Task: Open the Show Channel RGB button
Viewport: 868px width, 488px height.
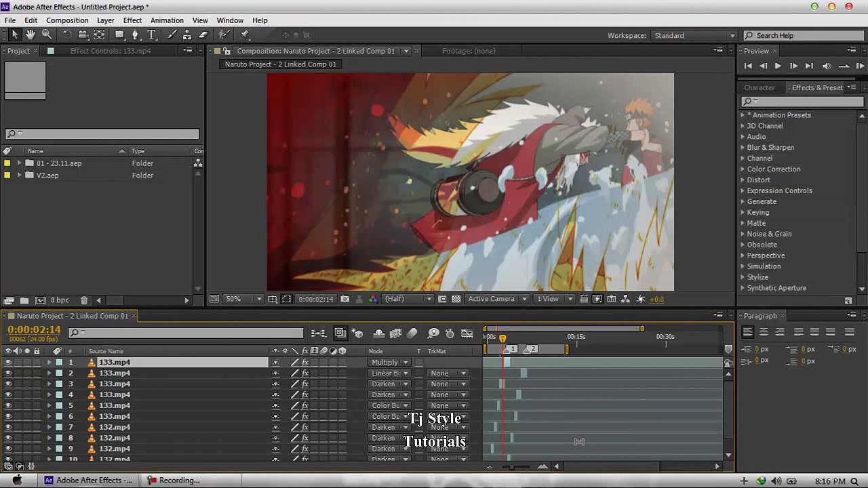Action: [373, 299]
